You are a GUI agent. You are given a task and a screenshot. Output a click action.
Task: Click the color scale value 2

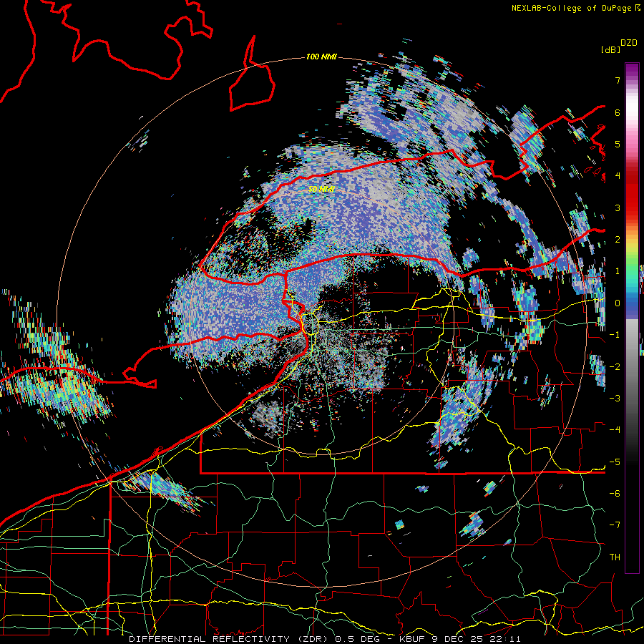coord(618,240)
